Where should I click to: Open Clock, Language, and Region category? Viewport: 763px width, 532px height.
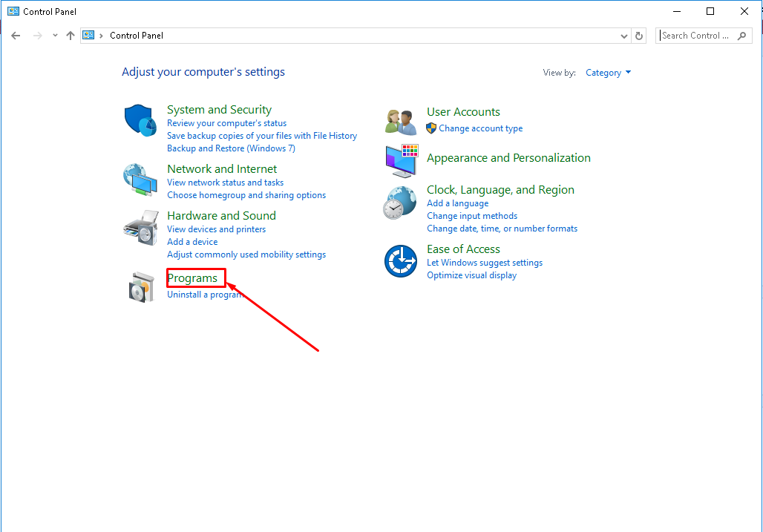(x=500, y=190)
